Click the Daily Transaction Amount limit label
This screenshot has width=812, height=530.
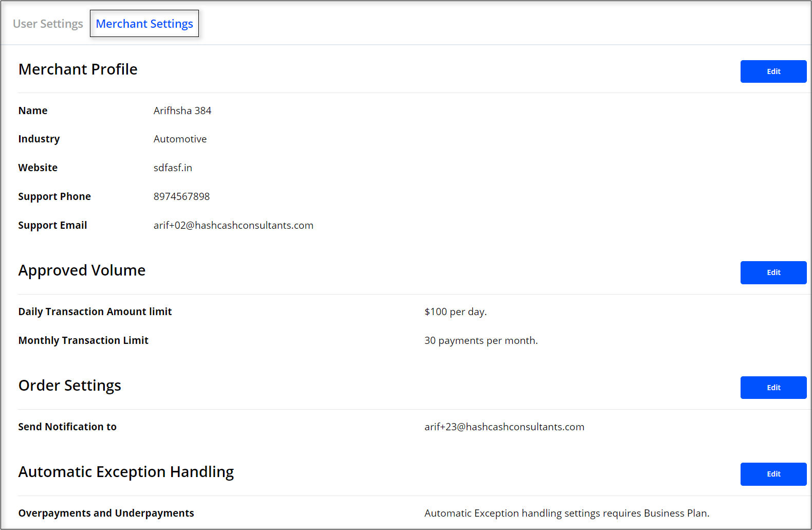pyautogui.click(x=95, y=312)
